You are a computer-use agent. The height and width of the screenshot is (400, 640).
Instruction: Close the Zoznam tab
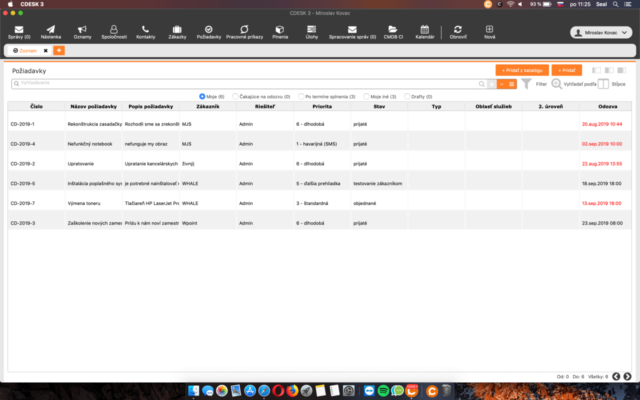coord(45,51)
